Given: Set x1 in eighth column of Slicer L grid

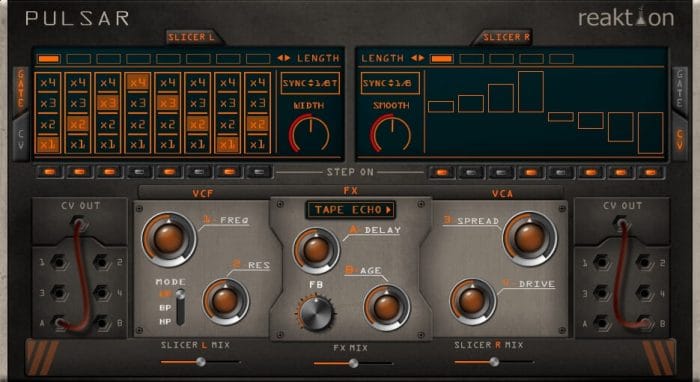Looking at the screenshot, I should pyautogui.click(x=258, y=145).
